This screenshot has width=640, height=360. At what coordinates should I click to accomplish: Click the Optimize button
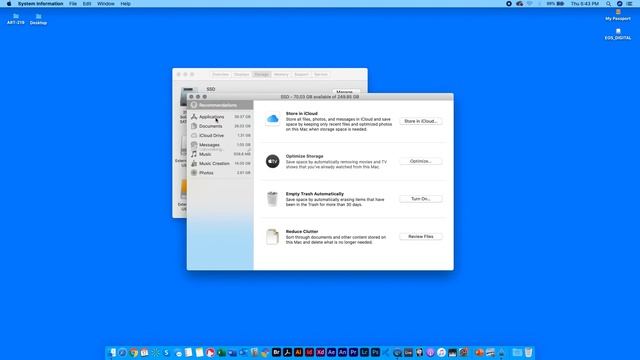point(420,161)
